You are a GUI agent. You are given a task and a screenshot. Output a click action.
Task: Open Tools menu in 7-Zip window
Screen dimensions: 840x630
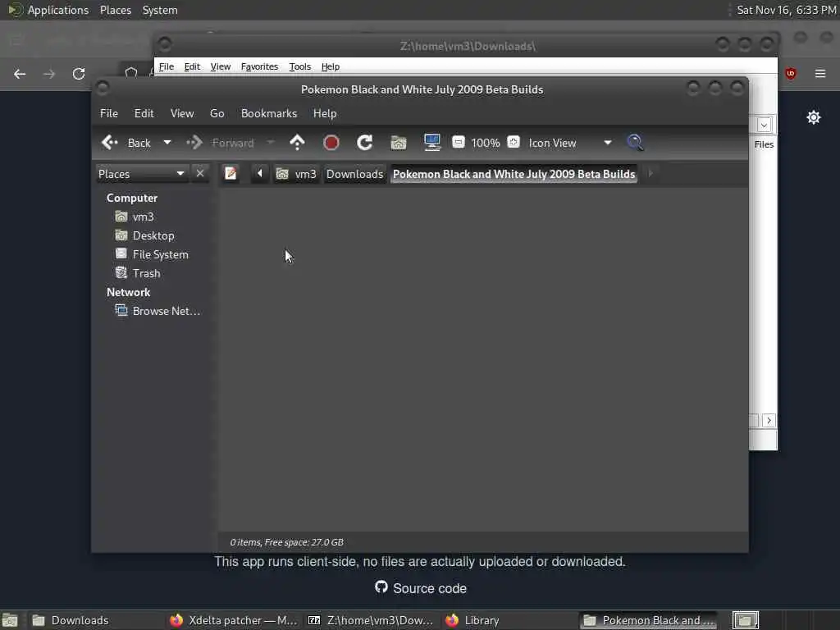coord(300,66)
